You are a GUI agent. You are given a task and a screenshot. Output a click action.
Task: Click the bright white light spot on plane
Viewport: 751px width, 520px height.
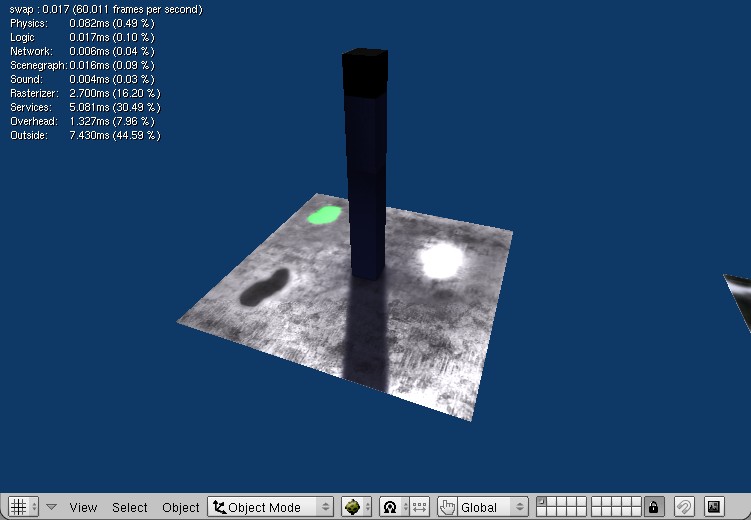point(442,260)
